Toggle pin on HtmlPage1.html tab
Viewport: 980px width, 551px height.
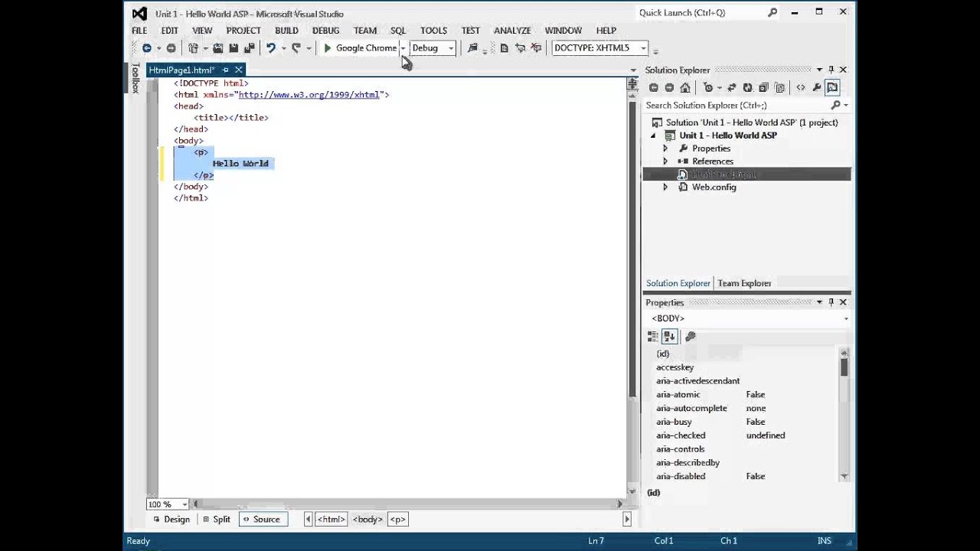[225, 70]
